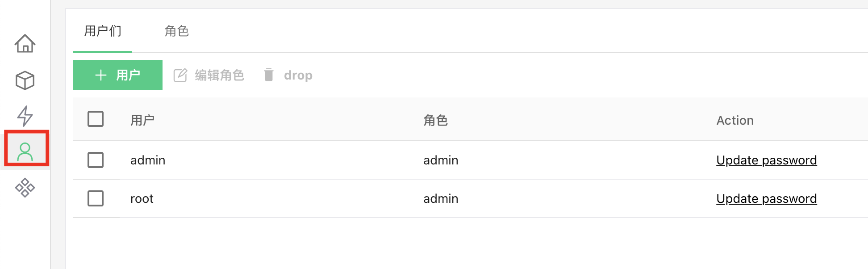Check the checkbox for root user row
Image resolution: width=868 pixels, height=269 pixels.
pyautogui.click(x=96, y=198)
